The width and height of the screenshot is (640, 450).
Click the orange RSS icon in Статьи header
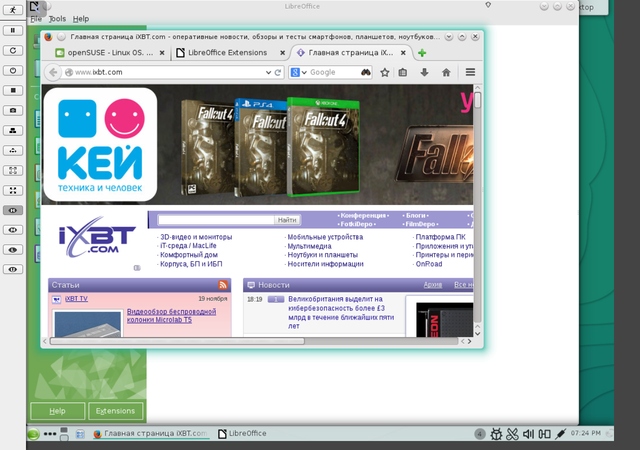(x=223, y=285)
